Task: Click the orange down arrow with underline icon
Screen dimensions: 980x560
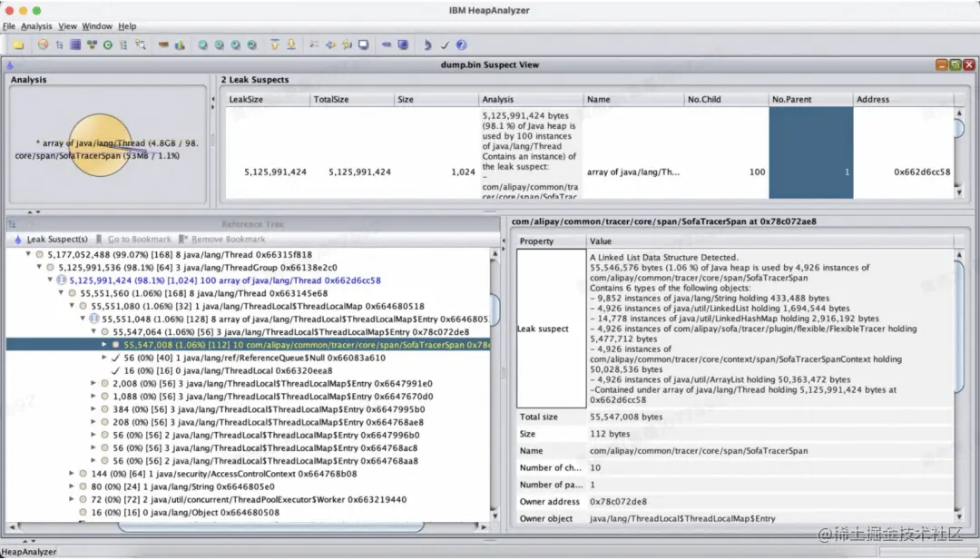Action: click(x=291, y=45)
